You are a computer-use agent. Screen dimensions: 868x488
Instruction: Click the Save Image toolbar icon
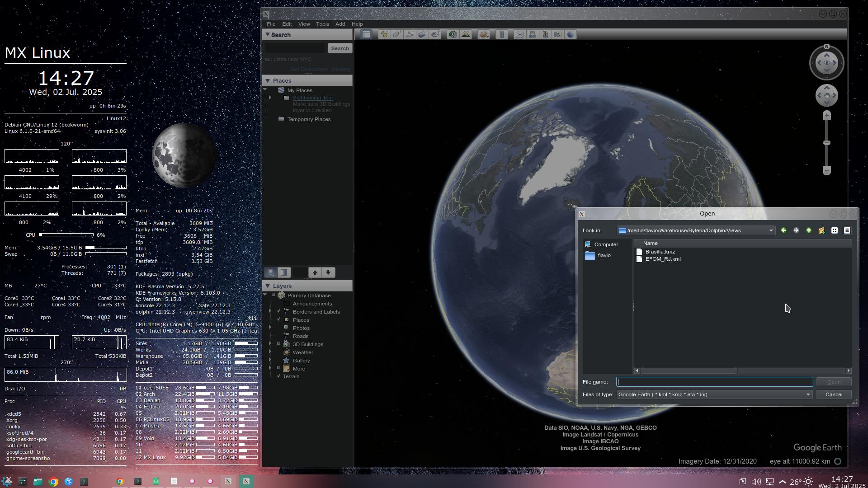(x=545, y=35)
